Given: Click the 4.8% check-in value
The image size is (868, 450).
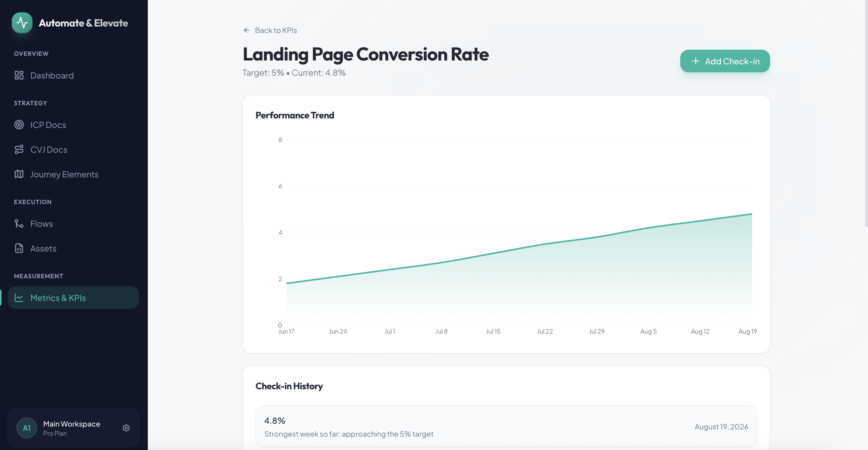Looking at the screenshot, I should tap(275, 420).
